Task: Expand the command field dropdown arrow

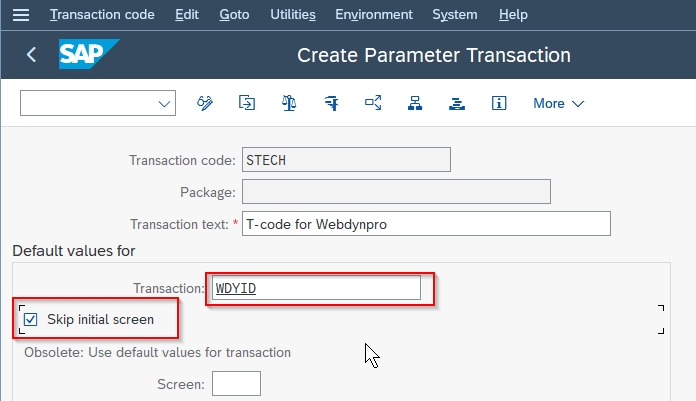Action: coord(164,103)
